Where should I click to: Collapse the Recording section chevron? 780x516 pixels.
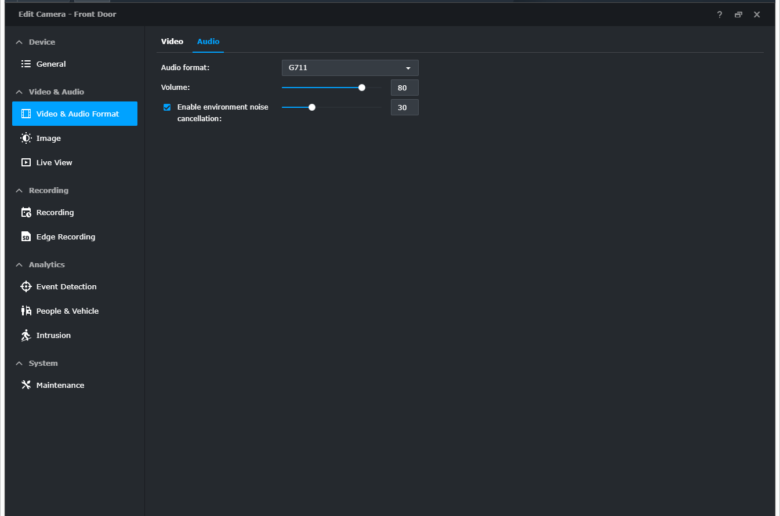pyautogui.click(x=19, y=190)
